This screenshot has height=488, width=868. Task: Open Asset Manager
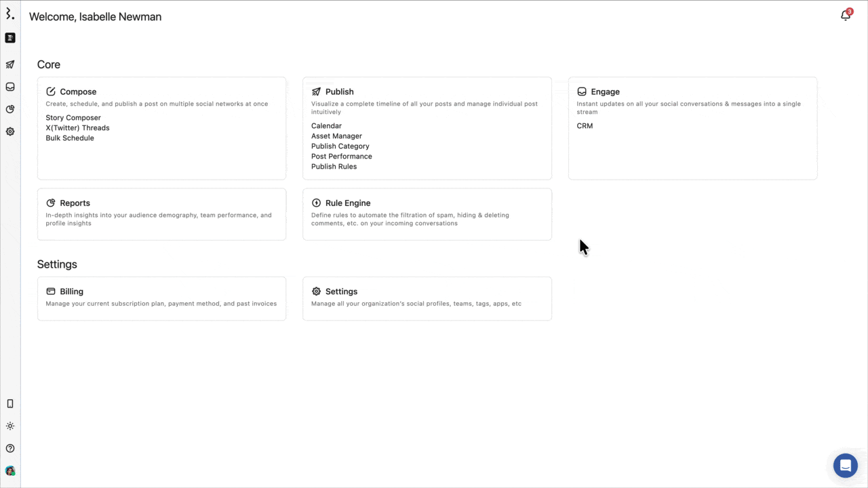tap(336, 136)
